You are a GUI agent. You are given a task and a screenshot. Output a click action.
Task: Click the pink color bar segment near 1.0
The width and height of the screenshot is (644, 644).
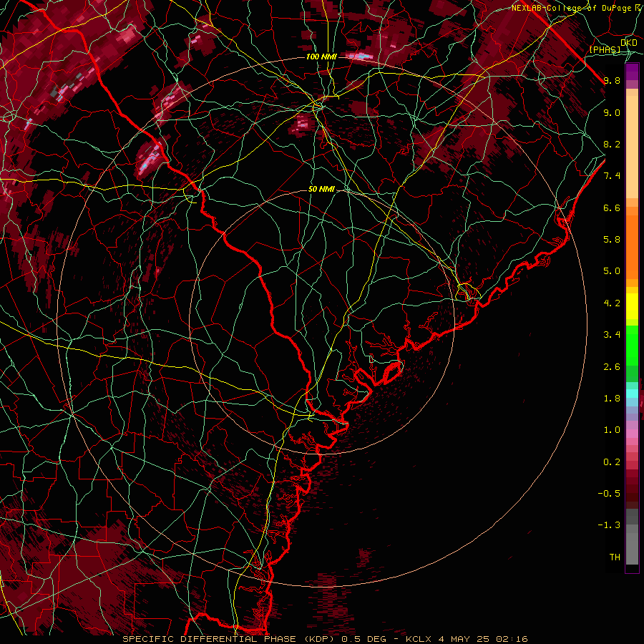632,434
